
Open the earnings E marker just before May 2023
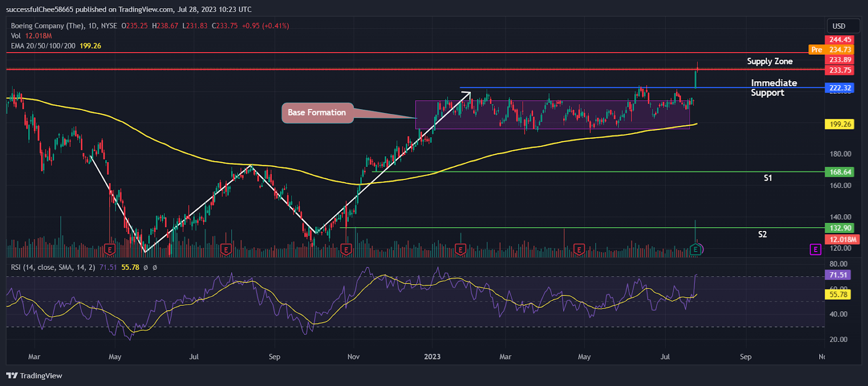579,249
